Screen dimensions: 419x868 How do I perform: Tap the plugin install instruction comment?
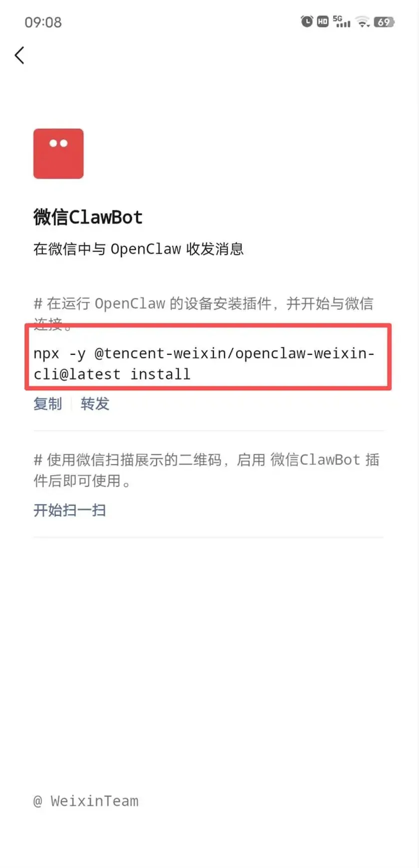(203, 313)
